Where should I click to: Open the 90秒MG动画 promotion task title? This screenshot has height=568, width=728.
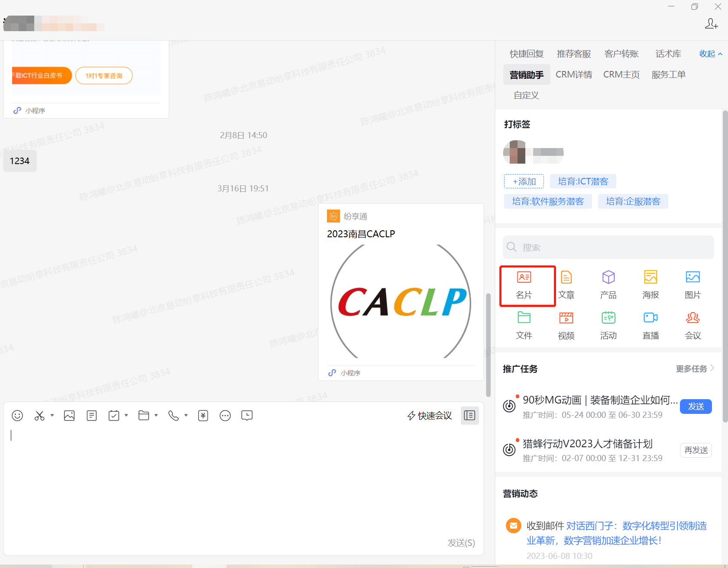coord(600,400)
